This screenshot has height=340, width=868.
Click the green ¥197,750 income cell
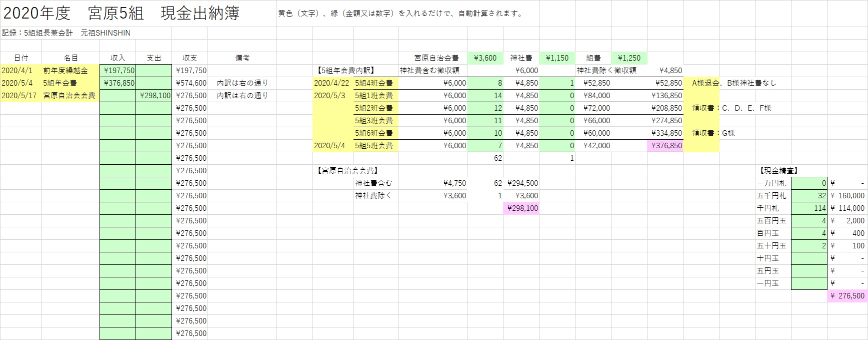pos(118,71)
